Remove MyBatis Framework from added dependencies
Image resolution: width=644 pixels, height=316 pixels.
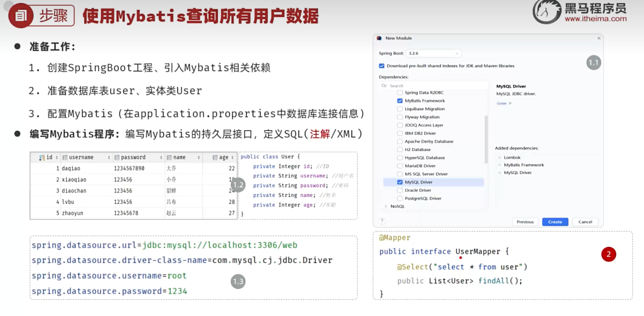pos(499,165)
